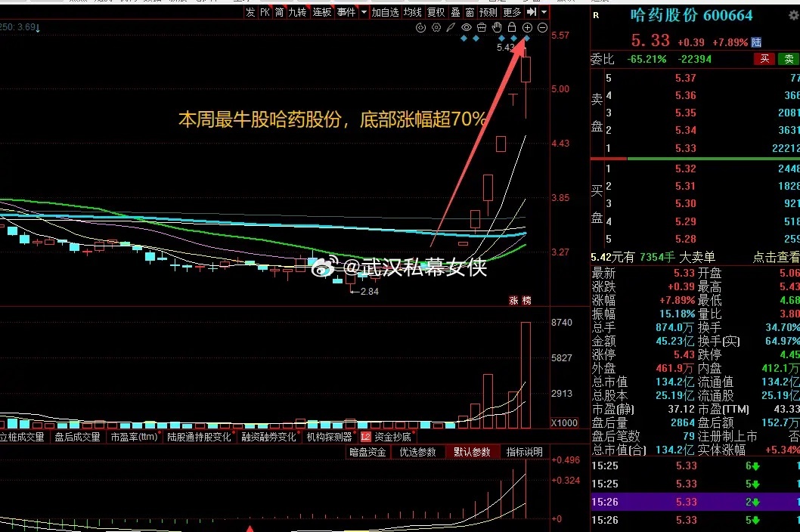This screenshot has width=800, height=532.
Task: Open 指标说明 indicator description
Action: click(x=525, y=452)
